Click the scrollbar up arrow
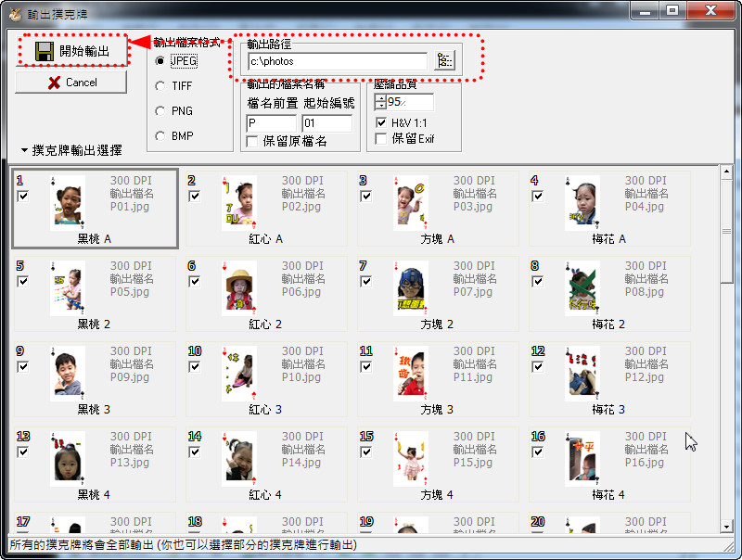Image resolution: width=742 pixels, height=560 pixels. pyautogui.click(x=727, y=172)
